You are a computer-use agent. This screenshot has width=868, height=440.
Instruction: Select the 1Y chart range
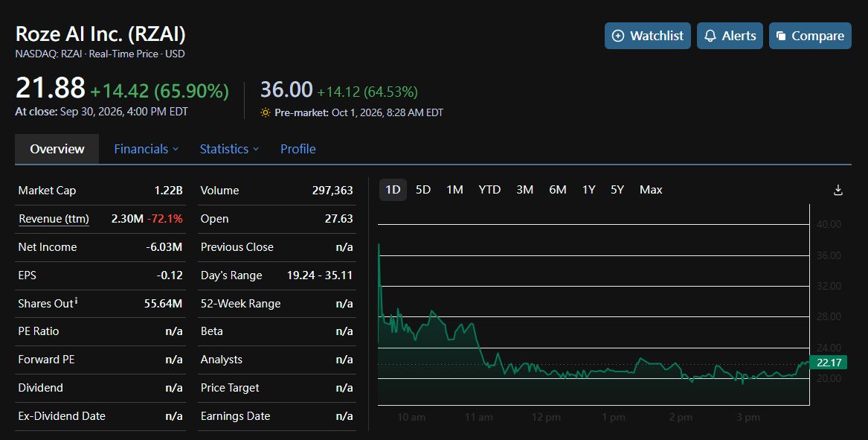tap(588, 190)
